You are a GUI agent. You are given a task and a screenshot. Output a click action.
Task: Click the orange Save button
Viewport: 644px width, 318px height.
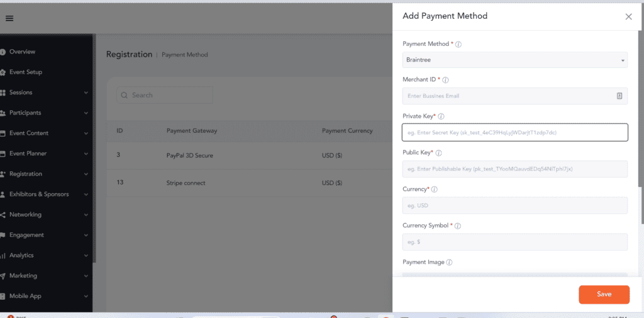(604, 295)
